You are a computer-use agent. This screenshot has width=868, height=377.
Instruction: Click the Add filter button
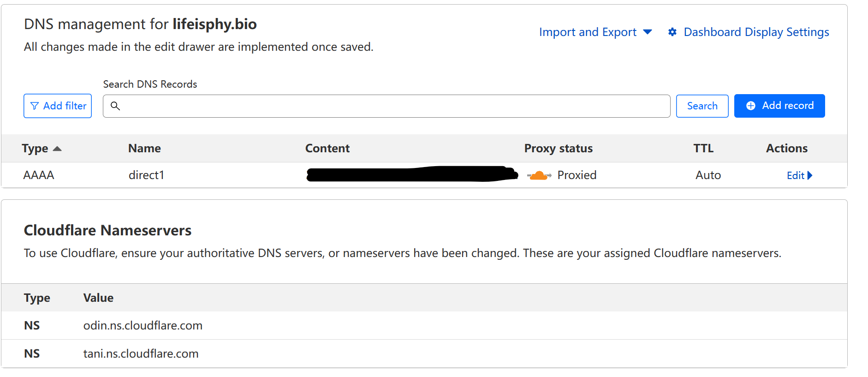[x=58, y=106]
